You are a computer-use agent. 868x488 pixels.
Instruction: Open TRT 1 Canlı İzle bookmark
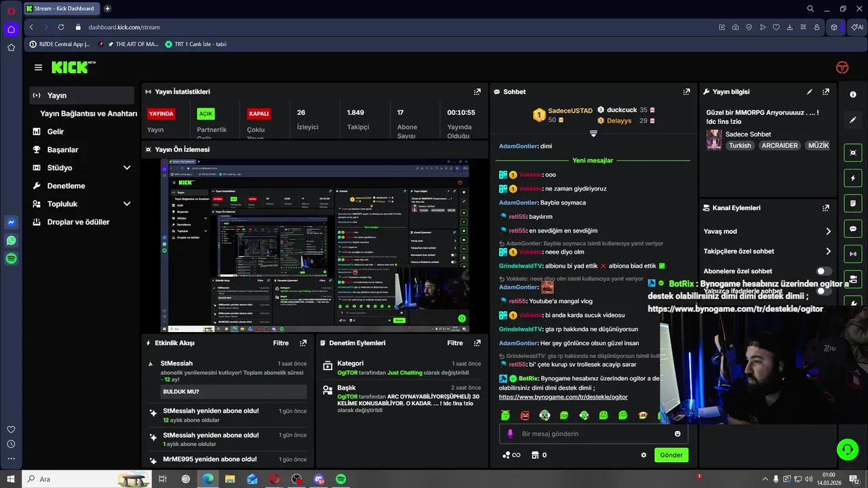point(195,44)
